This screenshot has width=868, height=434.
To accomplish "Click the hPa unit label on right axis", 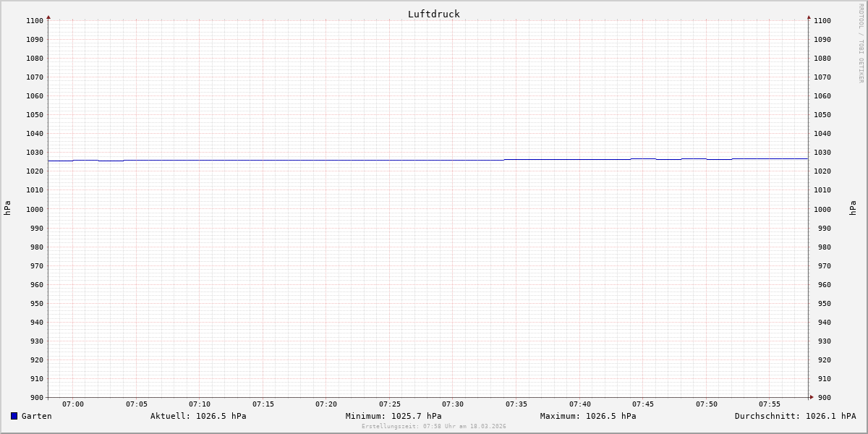I will [853, 208].
